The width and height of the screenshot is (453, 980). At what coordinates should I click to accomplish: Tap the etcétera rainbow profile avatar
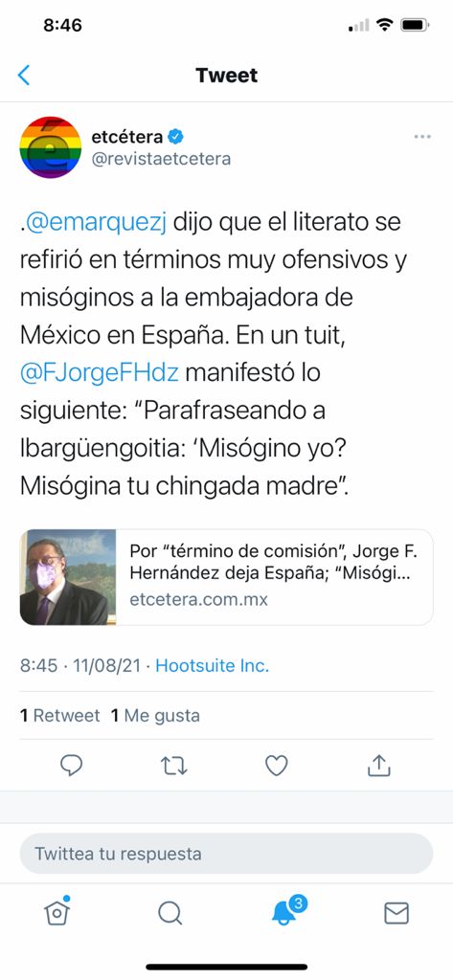tap(51, 146)
